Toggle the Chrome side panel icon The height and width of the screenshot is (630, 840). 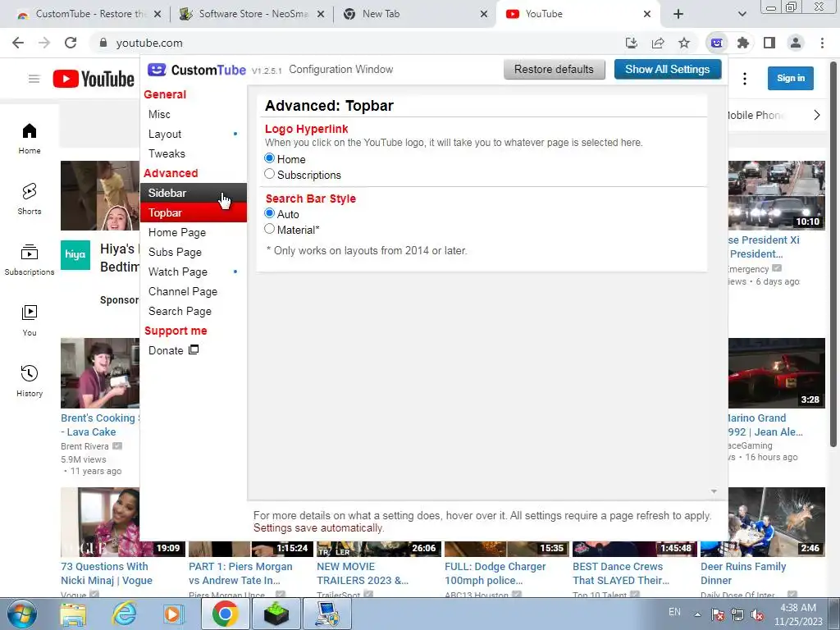(x=769, y=43)
